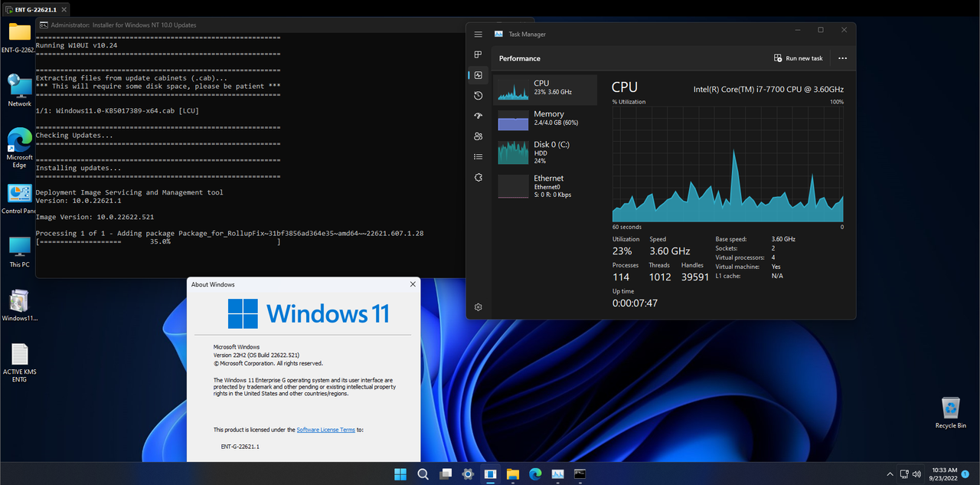Click the Version 22H2 build text

pos(256,356)
